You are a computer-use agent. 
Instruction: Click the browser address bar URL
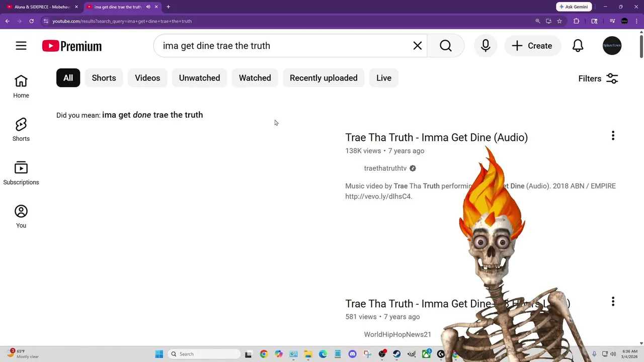point(122,21)
